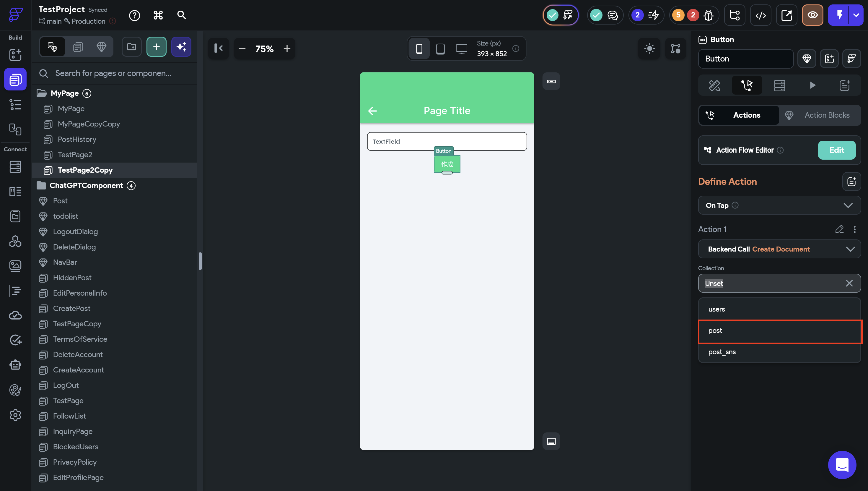This screenshot has width=868, height=491.
Task: Click the AI generate sparkle button
Action: click(x=181, y=47)
